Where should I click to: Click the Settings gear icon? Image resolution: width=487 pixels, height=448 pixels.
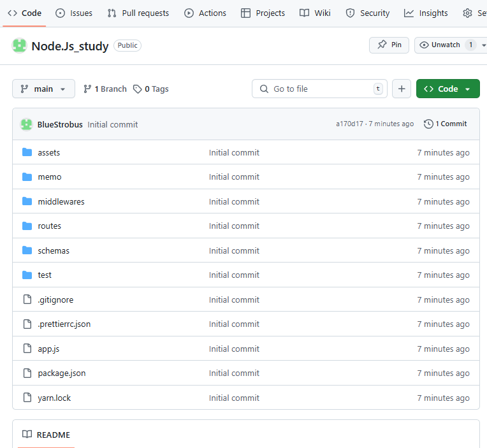tap(467, 13)
